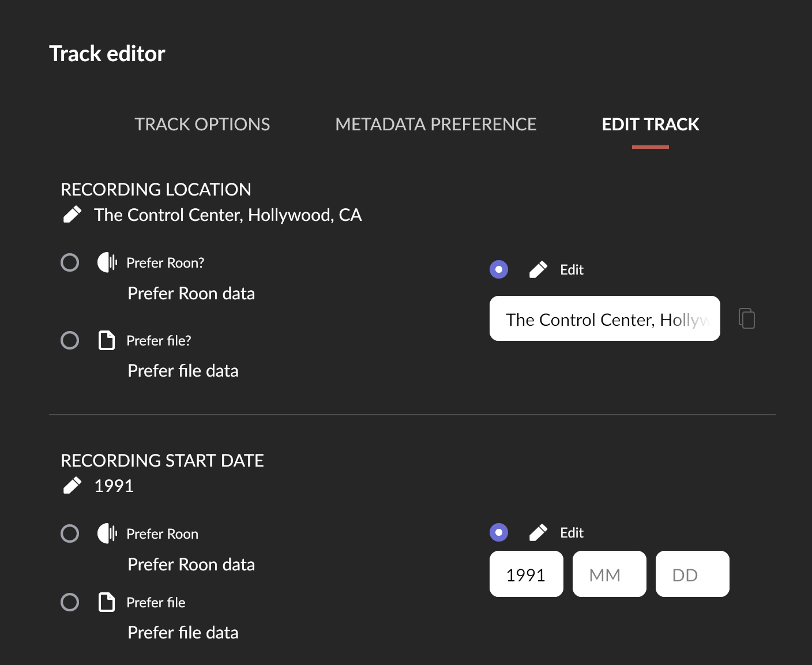Focus the recording location text field
Image resolution: width=812 pixels, height=665 pixels.
pos(605,318)
